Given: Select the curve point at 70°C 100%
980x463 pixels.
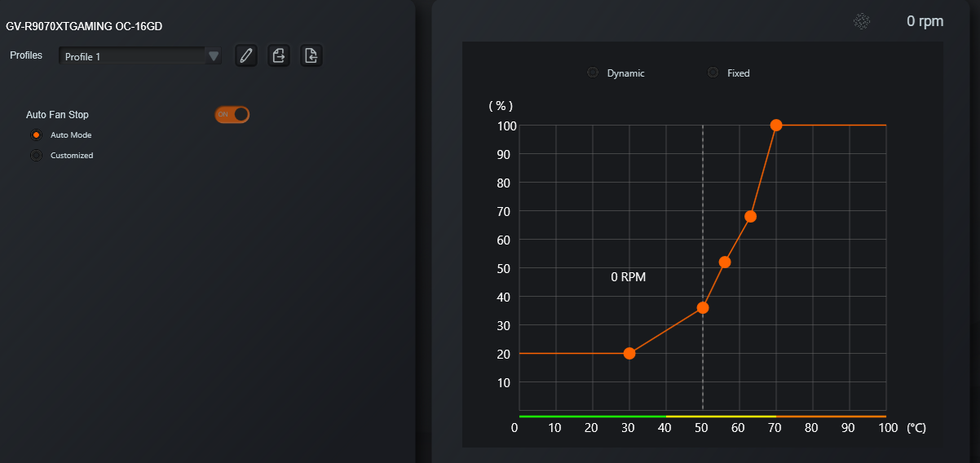Looking at the screenshot, I should click(x=776, y=125).
